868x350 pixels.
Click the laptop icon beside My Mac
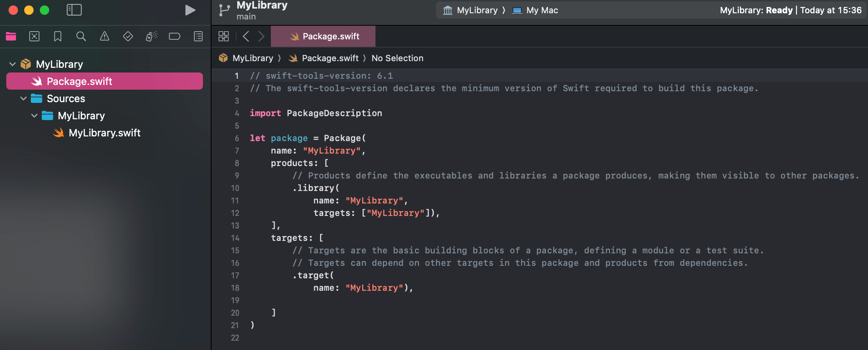coord(517,10)
